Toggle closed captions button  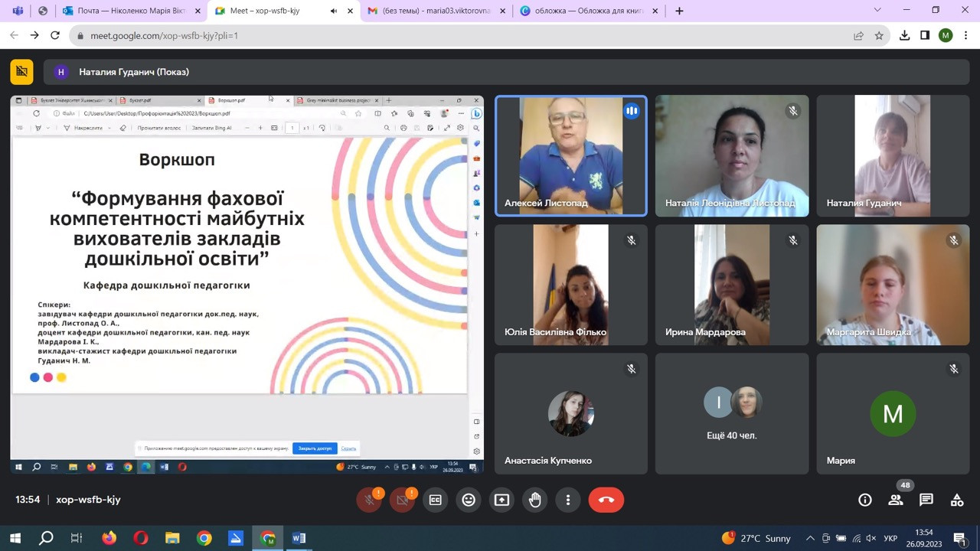pos(435,500)
